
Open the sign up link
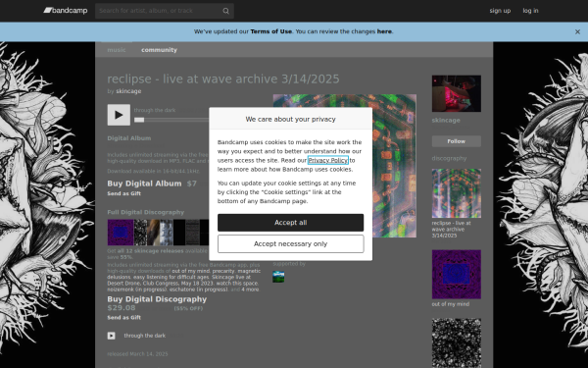500,11
